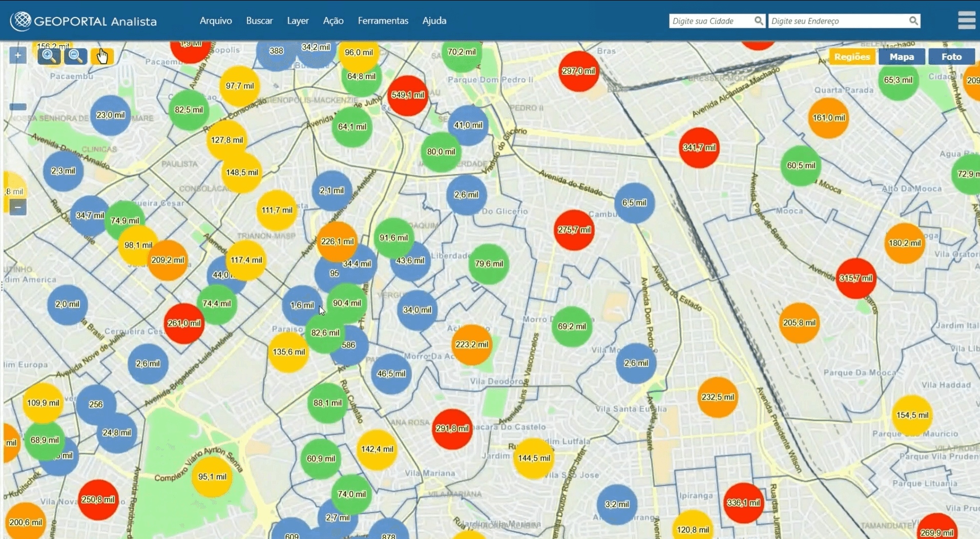
Task: Select the zoom-out magnifier tool
Action: 75,56
